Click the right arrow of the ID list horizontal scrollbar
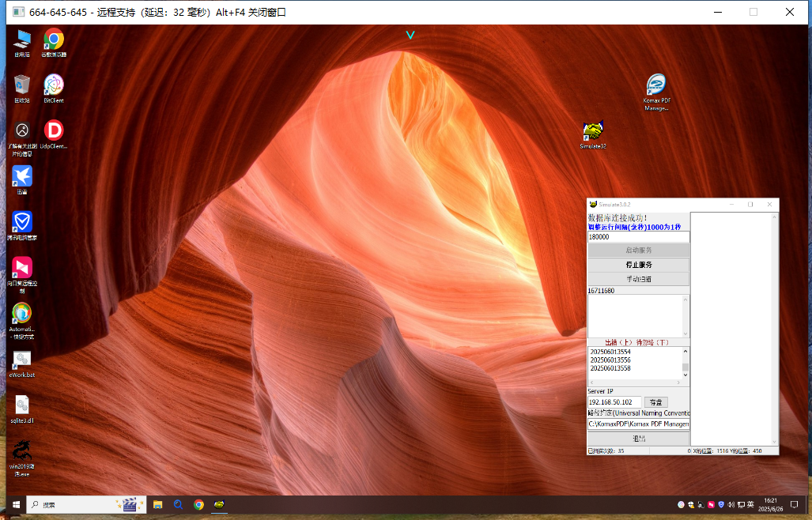Screen dimensions: 812x520 [678, 382]
